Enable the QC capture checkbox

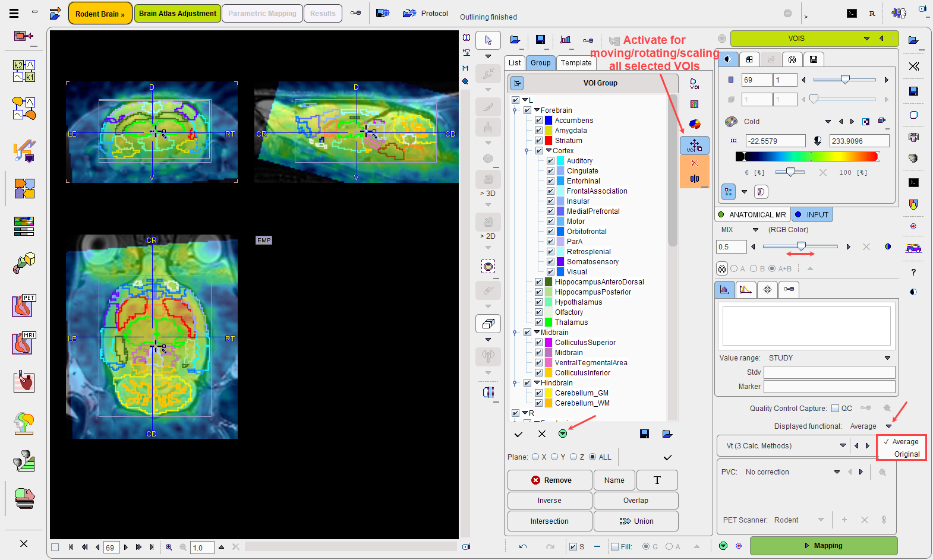(x=835, y=409)
